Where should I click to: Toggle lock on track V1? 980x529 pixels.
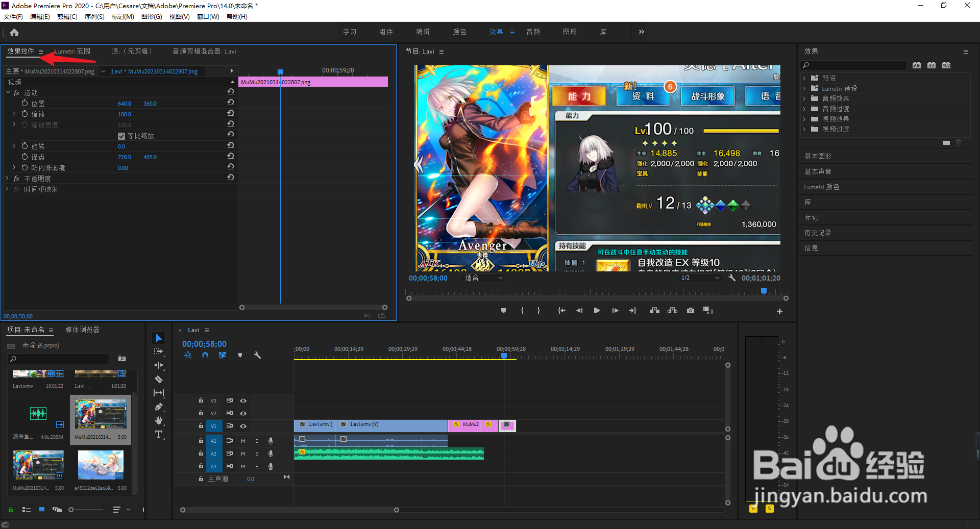pyautogui.click(x=201, y=425)
